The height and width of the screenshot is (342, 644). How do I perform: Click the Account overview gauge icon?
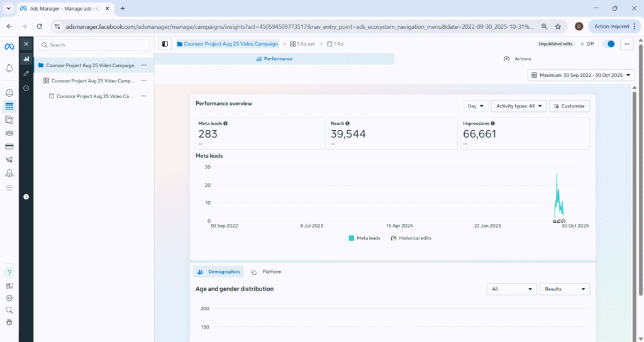[9, 93]
